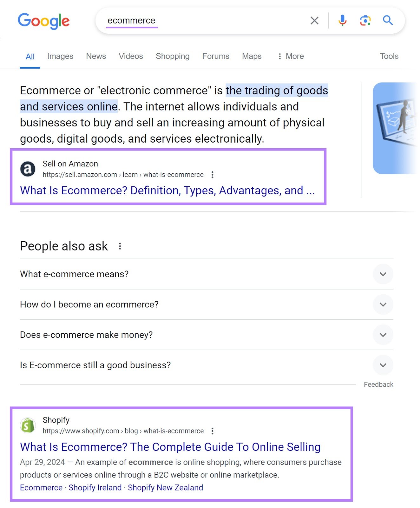Screen dimensions: 420x508
Task: Click the www.shopify.com URL breadcrumb
Action: pyautogui.click(x=123, y=431)
